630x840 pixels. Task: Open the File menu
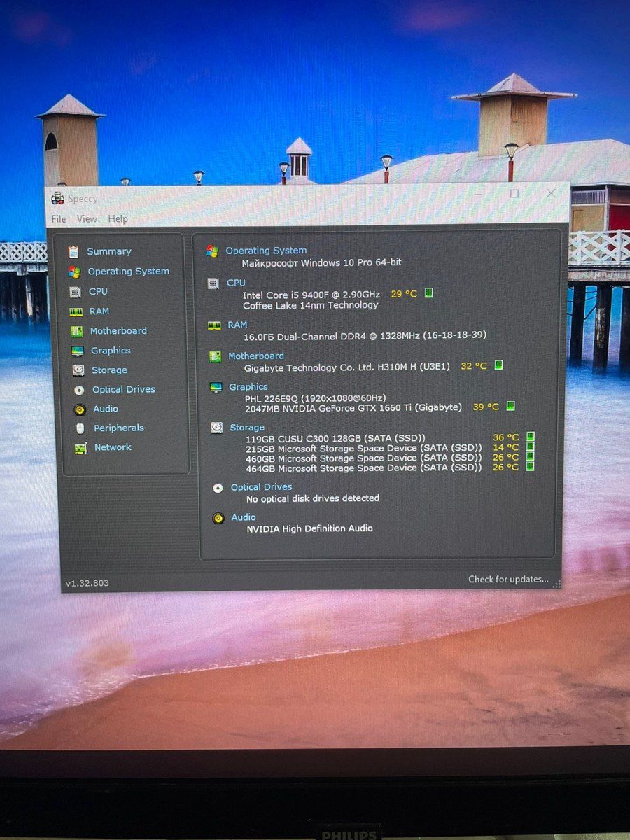pyautogui.click(x=59, y=219)
